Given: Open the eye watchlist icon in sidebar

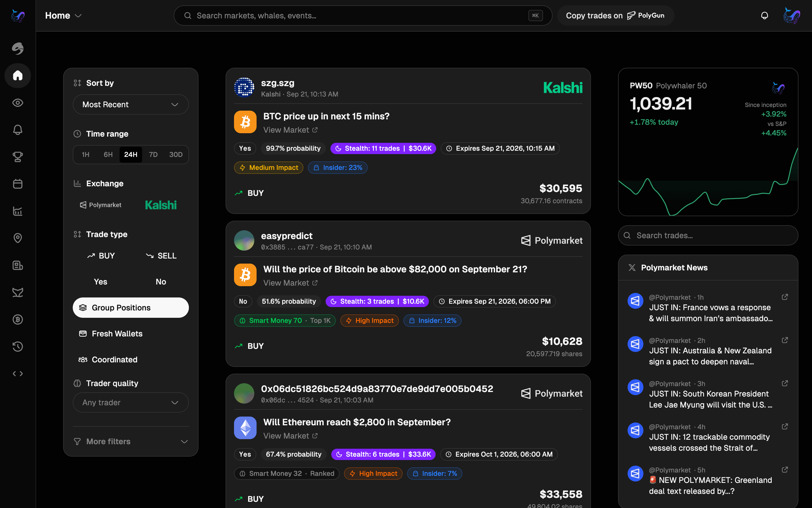Looking at the screenshot, I should pos(18,103).
